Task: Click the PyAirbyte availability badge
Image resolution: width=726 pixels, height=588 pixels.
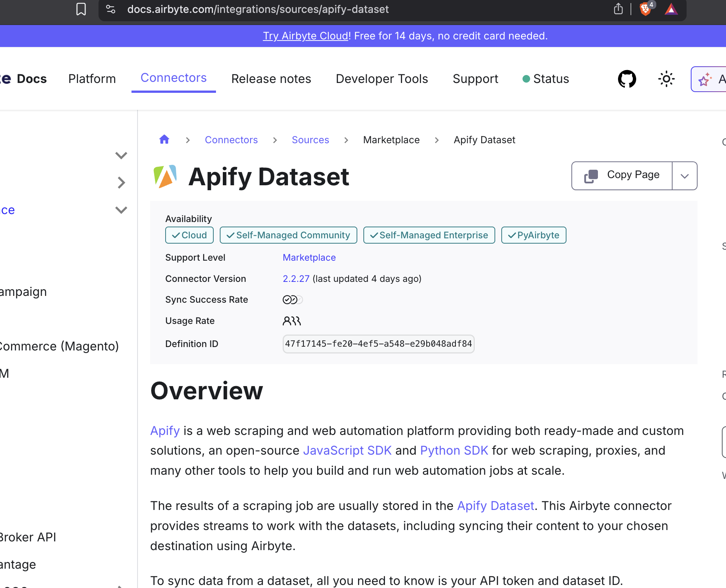Action: click(x=534, y=235)
